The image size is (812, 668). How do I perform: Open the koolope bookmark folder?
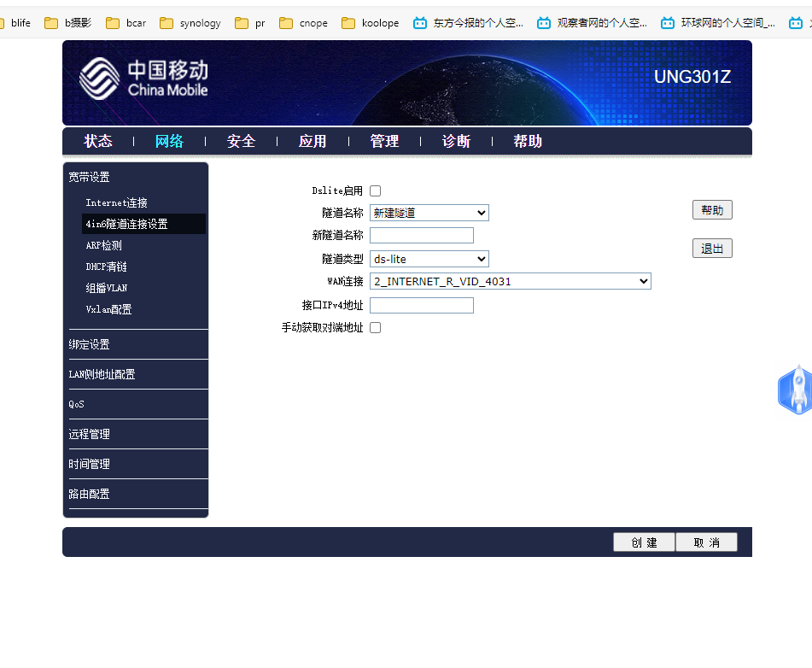click(x=371, y=23)
